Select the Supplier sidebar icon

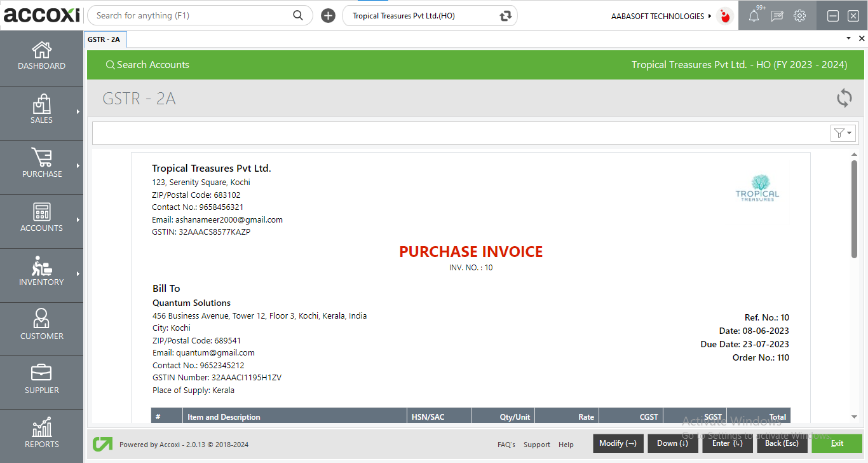tap(41, 382)
